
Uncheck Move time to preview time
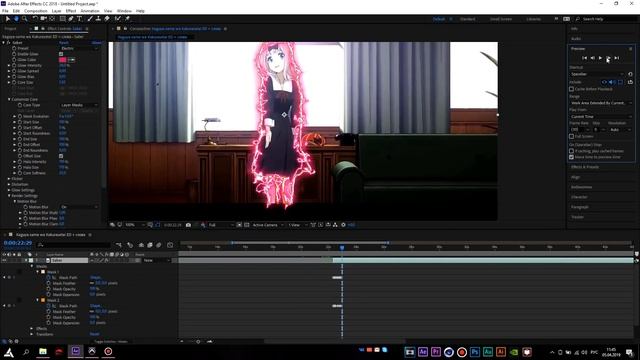(571, 157)
